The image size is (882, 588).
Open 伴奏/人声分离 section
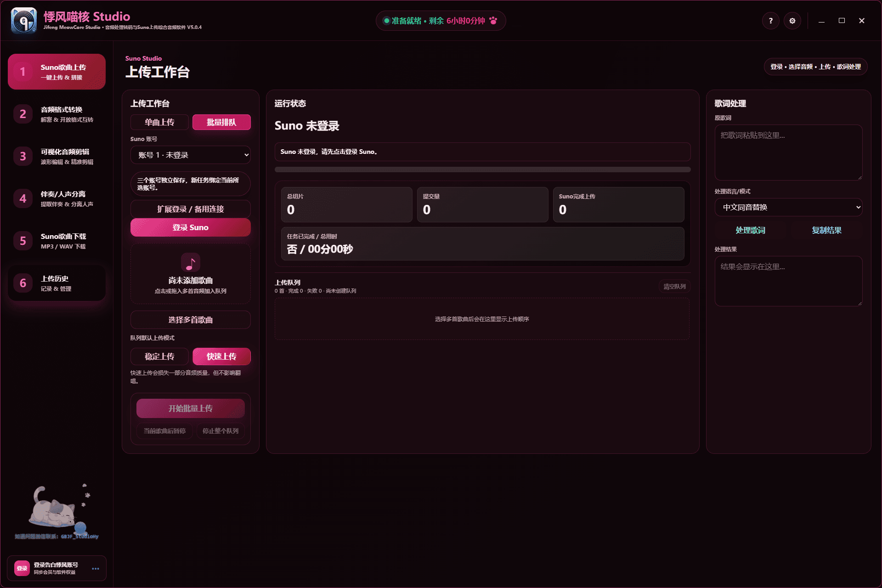click(x=57, y=198)
